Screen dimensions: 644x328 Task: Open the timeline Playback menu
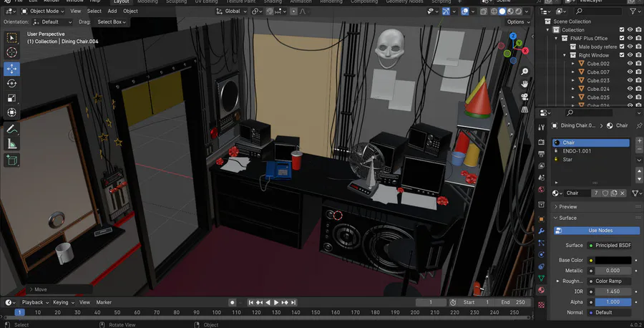coord(35,302)
